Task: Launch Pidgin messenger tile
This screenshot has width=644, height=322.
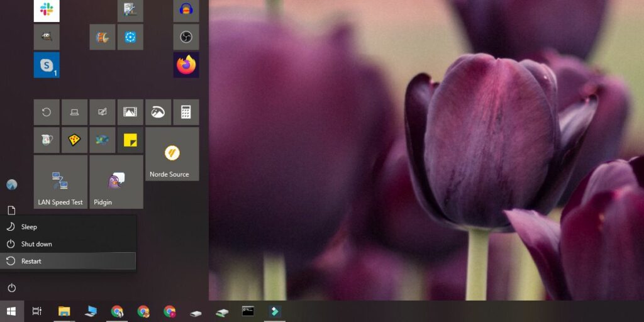Action: [116, 182]
